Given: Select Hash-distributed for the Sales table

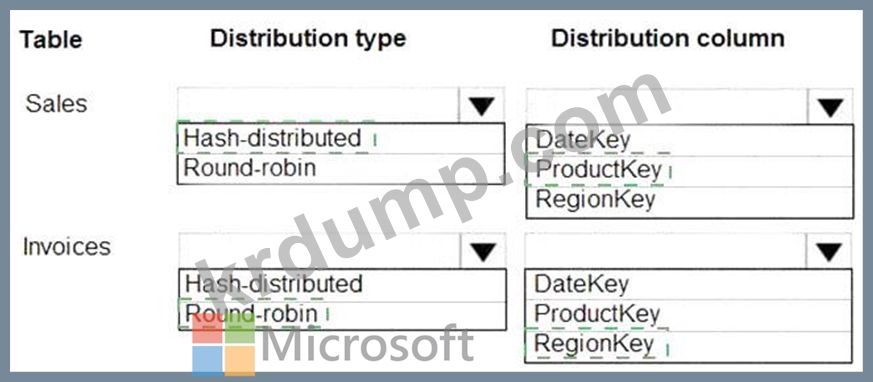Looking at the screenshot, I should tap(341, 138).
